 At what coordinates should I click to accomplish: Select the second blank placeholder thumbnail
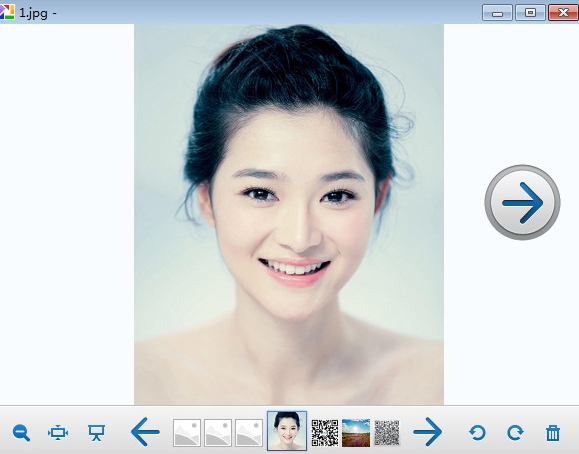[218, 433]
